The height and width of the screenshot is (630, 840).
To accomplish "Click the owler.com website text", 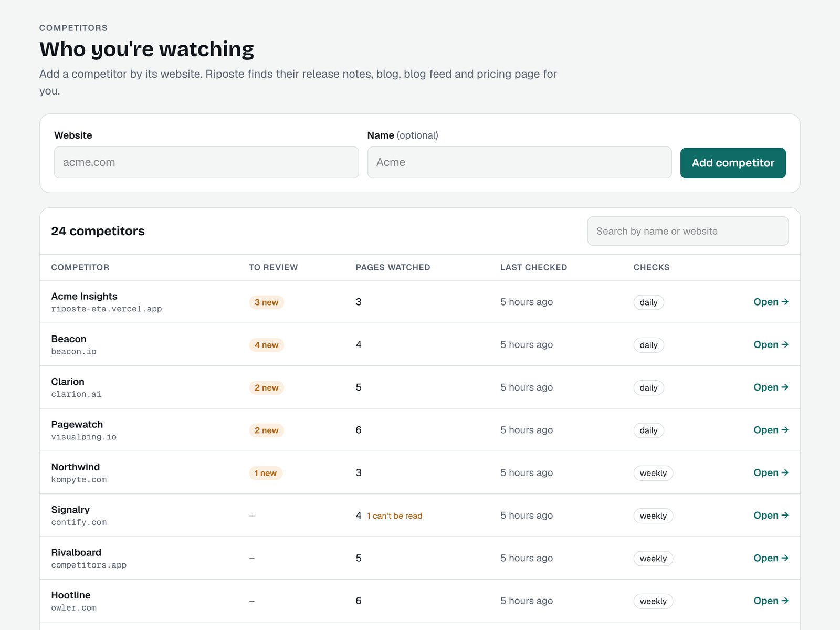I will [73, 608].
